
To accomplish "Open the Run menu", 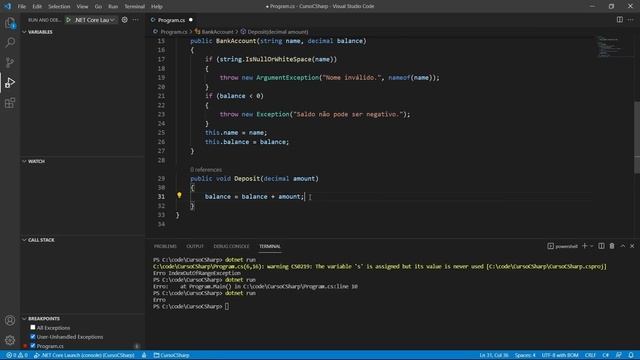I will [113, 6].
